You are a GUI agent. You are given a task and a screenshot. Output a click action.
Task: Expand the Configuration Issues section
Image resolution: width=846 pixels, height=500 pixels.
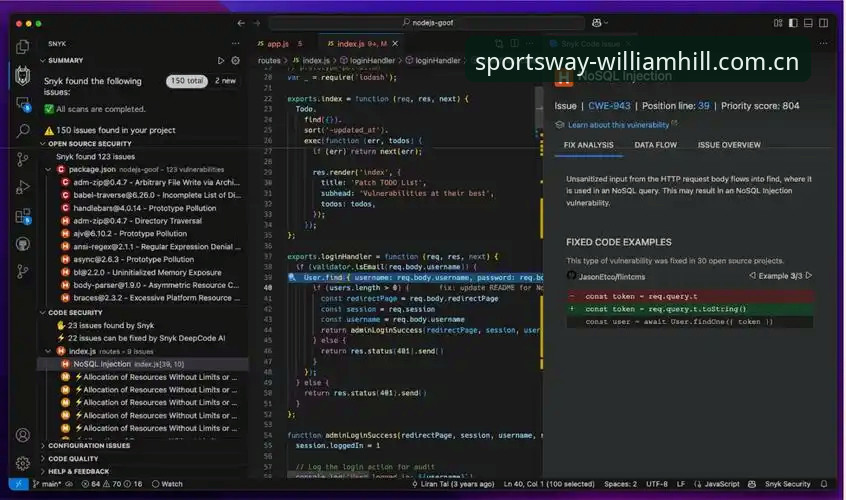43,446
